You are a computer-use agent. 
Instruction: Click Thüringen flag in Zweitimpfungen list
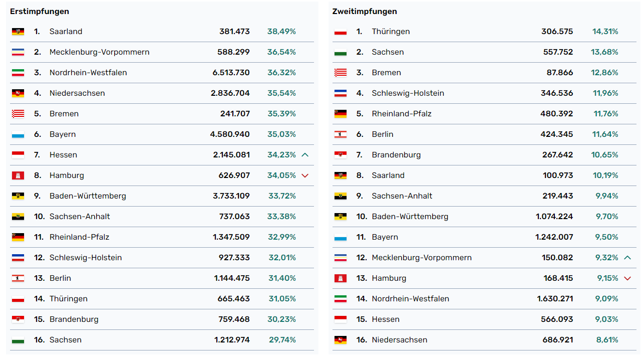point(341,32)
